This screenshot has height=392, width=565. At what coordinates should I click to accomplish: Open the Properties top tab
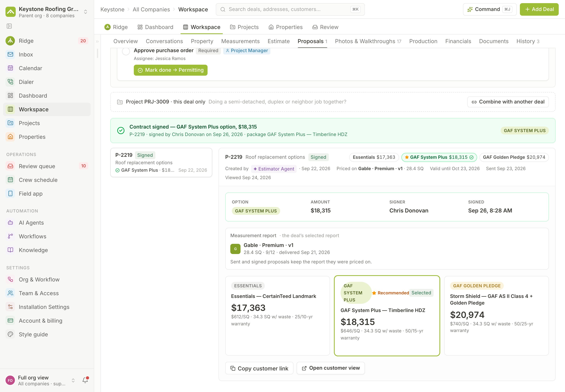coord(285,27)
